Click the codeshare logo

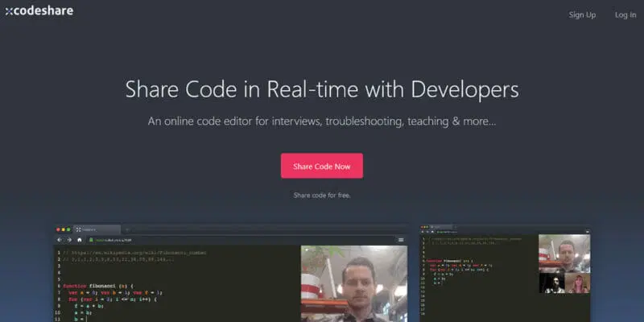coord(39,11)
